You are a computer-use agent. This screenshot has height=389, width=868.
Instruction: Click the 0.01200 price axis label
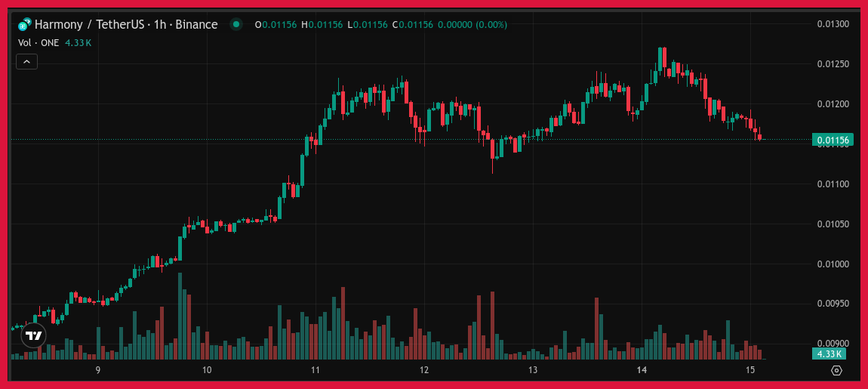pyautogui.click(x=833, y=104)
